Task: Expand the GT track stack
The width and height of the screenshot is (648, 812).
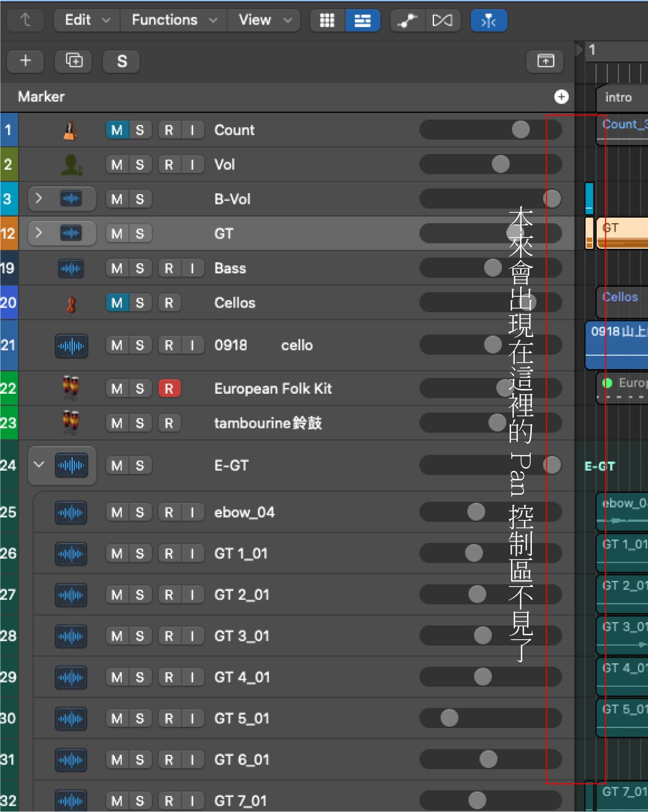Action: [39, 233]
